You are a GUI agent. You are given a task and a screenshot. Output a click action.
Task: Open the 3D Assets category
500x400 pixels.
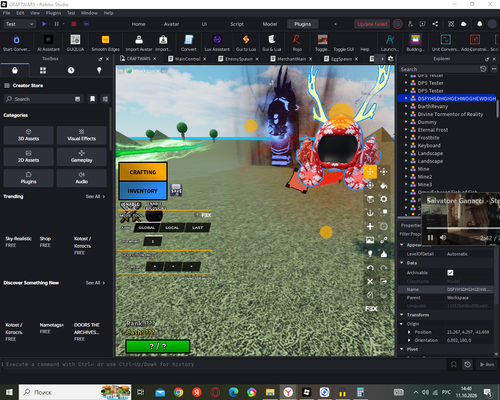tap(28, 135)
